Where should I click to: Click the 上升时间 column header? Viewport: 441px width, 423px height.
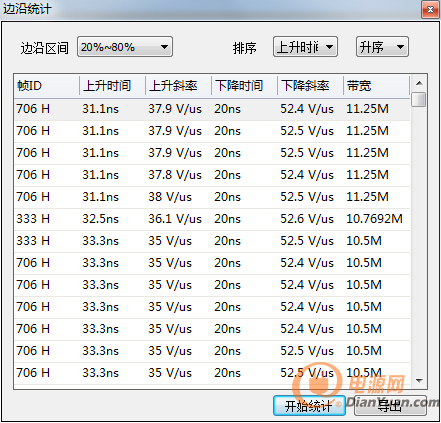click(112, 86)
